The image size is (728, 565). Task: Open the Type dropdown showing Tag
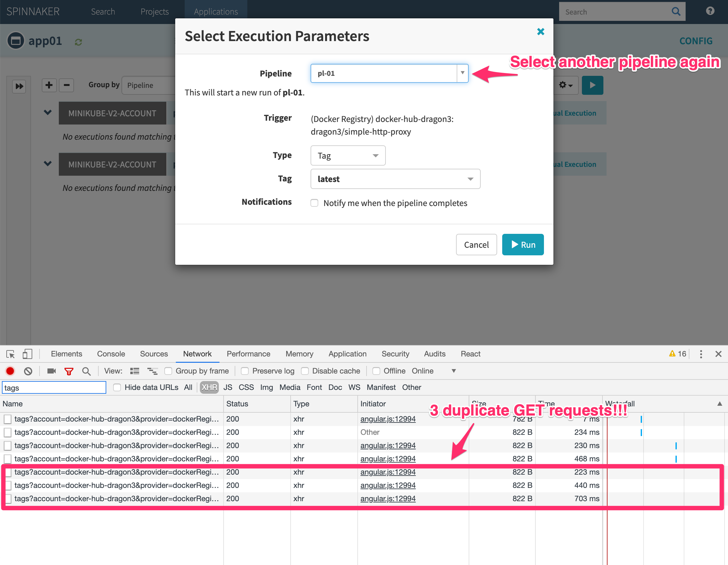point(348,155)
